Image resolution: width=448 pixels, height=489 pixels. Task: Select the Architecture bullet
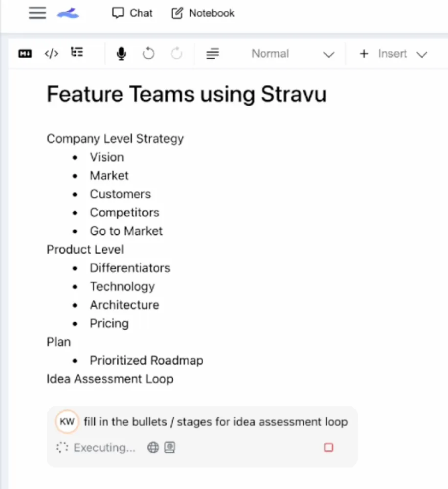click(125, 305)
